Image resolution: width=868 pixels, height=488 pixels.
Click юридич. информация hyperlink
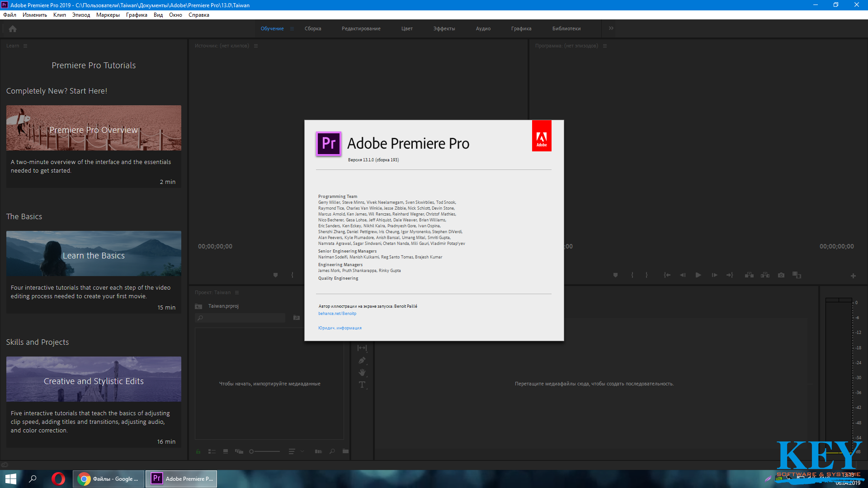click(x=340, y=328)
